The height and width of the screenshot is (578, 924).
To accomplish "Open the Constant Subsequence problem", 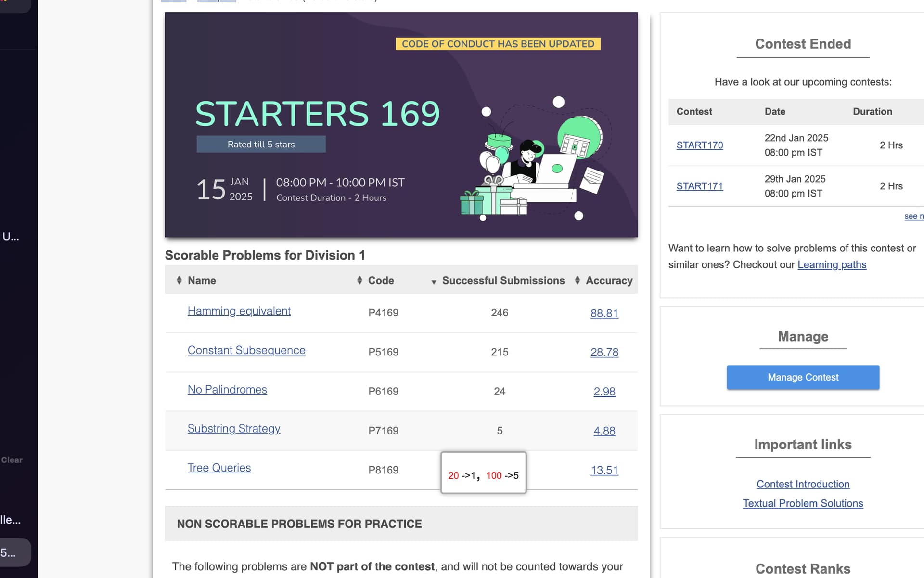I will [x=246, y=351].
